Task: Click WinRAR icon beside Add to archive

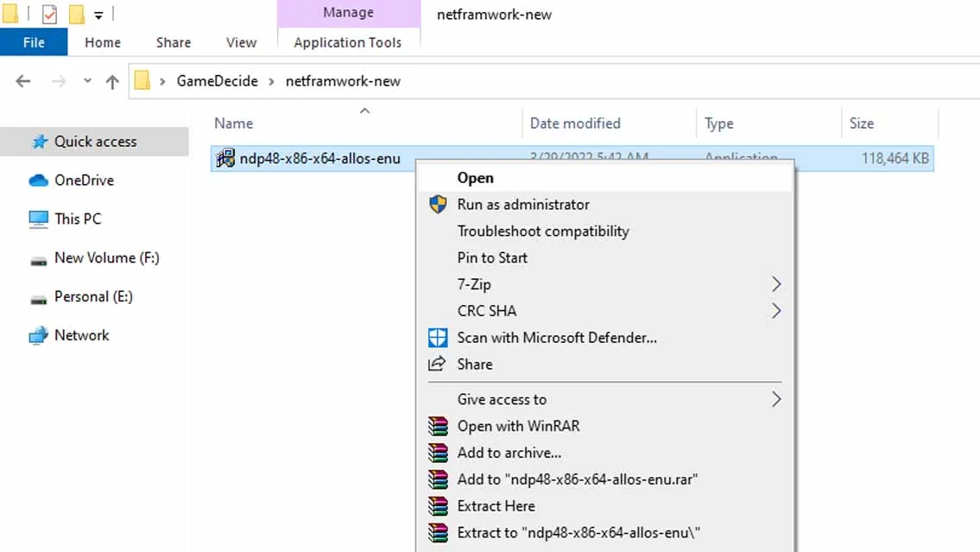Action: tap(438, 453)
